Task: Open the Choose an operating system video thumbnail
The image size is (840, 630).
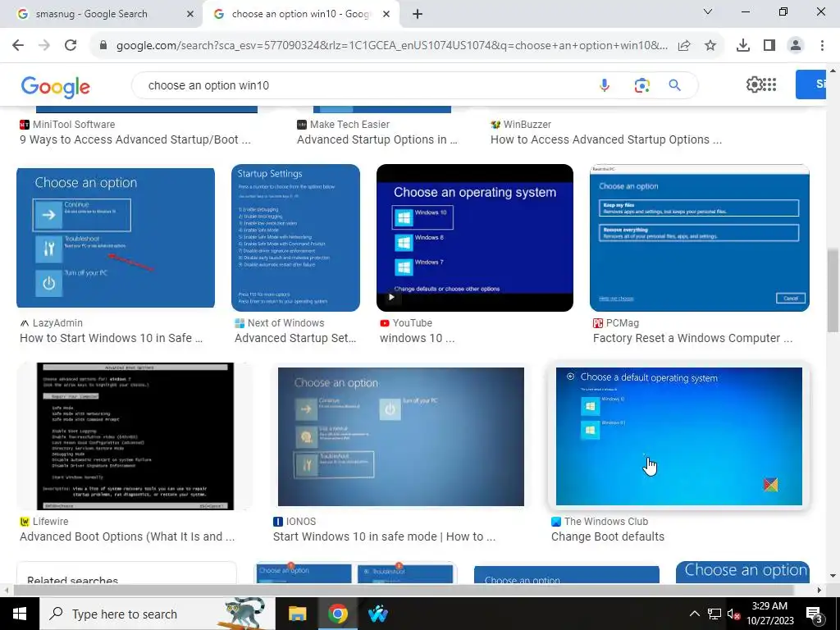Action: (475, 237)
